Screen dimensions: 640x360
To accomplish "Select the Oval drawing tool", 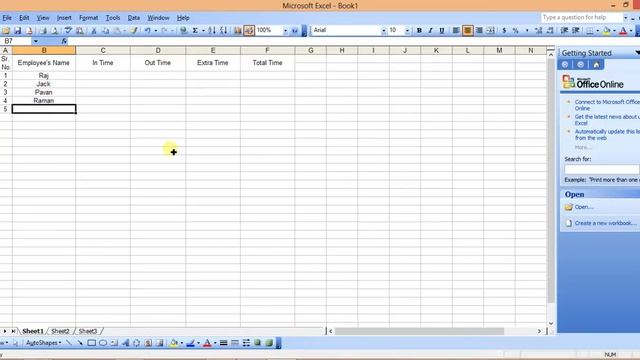I will click(x=103, y=343).
